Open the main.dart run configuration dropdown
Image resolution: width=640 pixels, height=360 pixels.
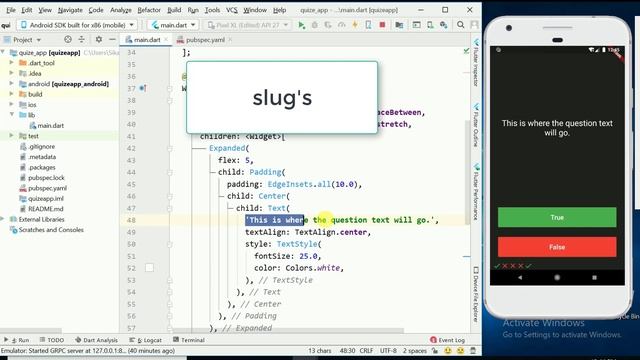(173, 25)
